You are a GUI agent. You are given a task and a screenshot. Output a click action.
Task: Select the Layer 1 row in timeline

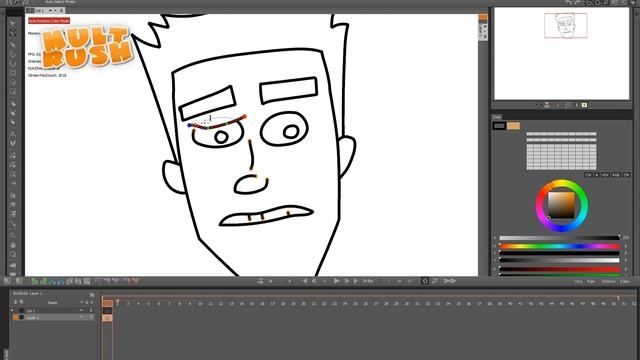[x=52, y=317]
